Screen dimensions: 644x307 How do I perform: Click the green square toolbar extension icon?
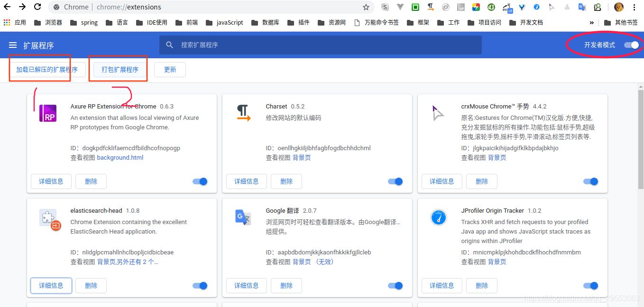coord(415,7)
